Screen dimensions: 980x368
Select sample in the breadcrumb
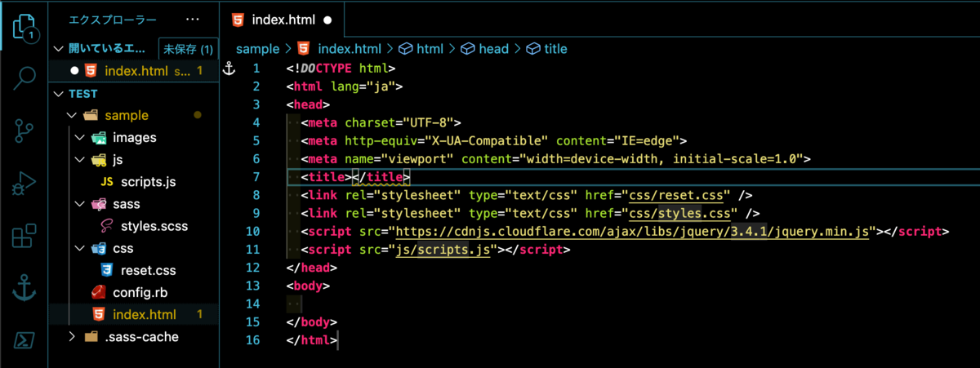coord(257,49)
